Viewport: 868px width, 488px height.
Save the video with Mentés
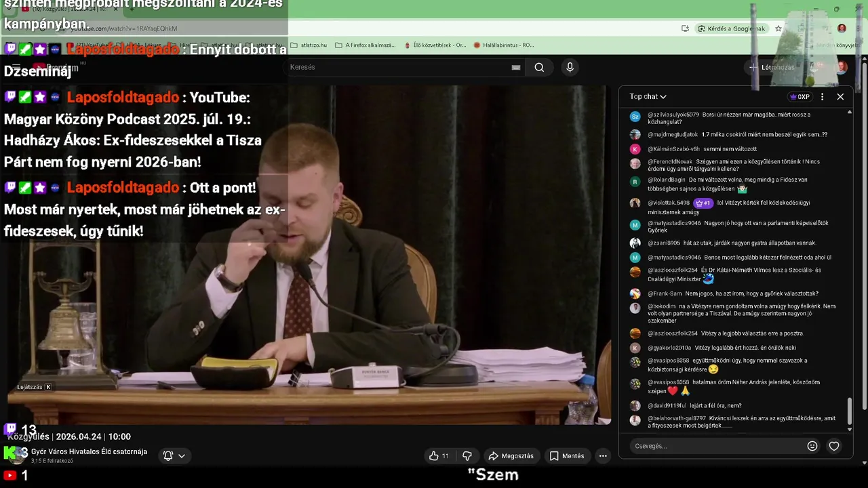(x=567, y=456)
